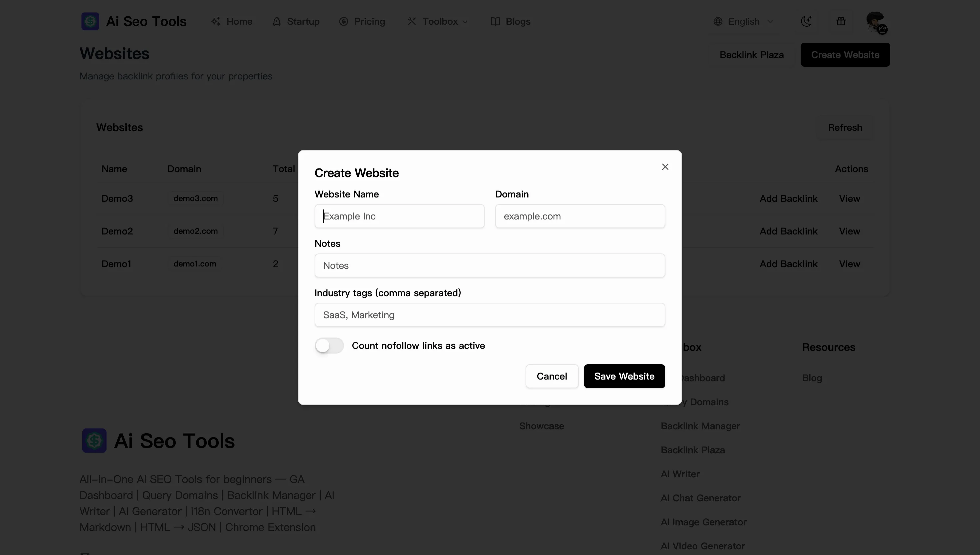The height and width of the screenshot is (555, 980).
Task: Enable dark mode via the moon icon
Action: (x=806, y=21)
